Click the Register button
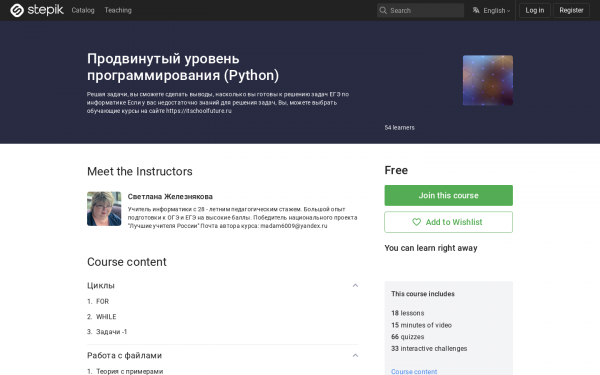 [571, 10]
